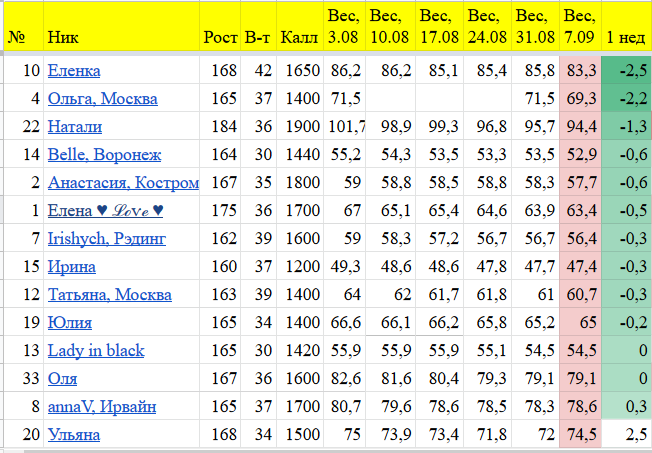
Task: Click the Елена ♥ Love ♥ link
Action: tap(105, 211)
